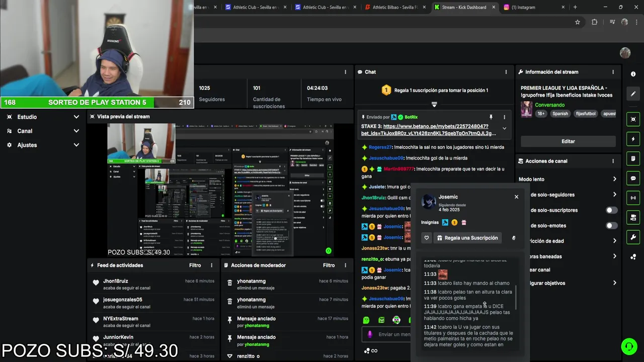Image resolution: width=644 pixels, height=362 pixels.
Task: Open the three-dot menu on pinned BotRix message
Action: pos(504,117)
